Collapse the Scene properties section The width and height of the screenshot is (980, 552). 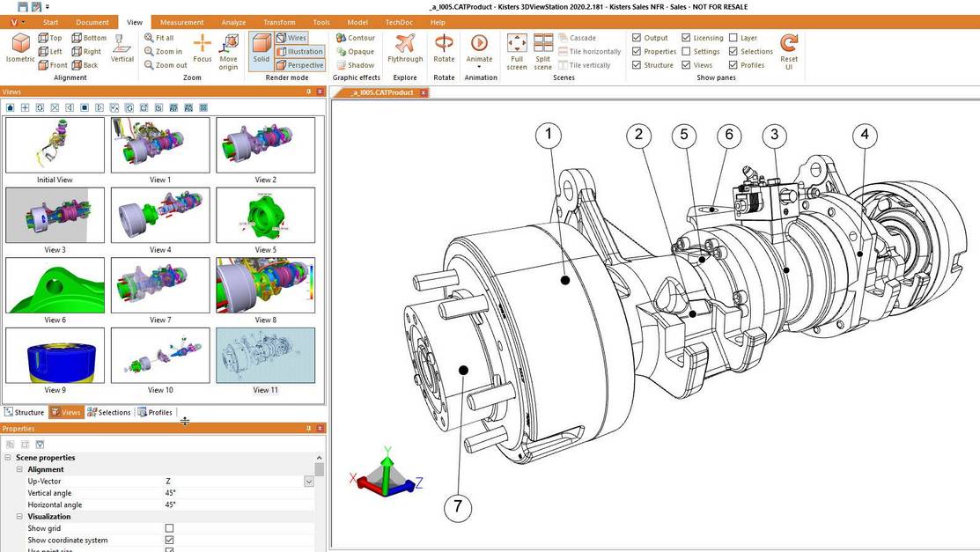[x=8, y=458]
